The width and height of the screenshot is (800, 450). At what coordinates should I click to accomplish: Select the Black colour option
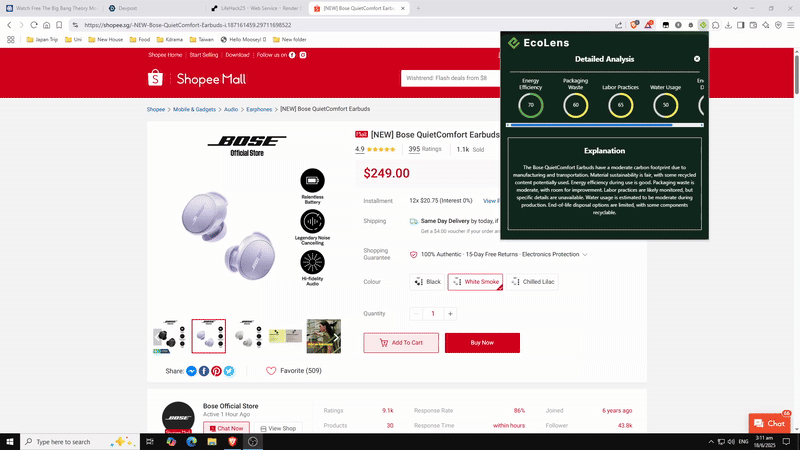pyautogui.click(x=428, y=282)
